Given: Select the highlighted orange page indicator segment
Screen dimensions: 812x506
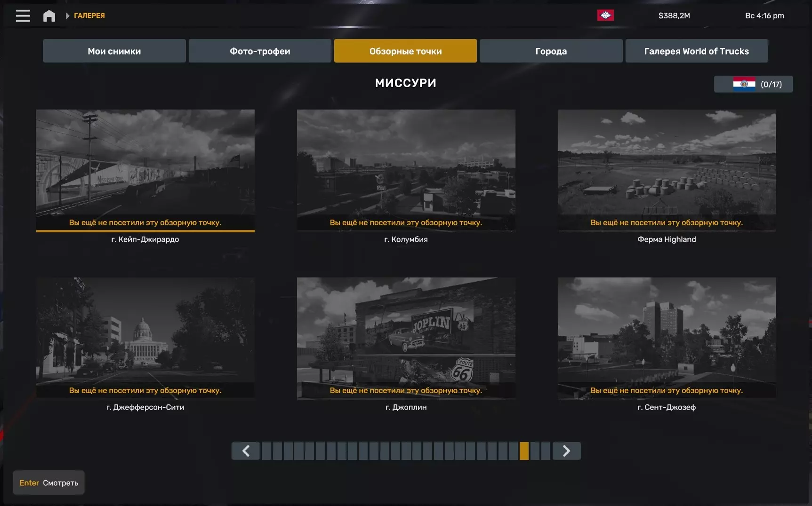Looking at the screenshot, I should [x=524, y=451].
